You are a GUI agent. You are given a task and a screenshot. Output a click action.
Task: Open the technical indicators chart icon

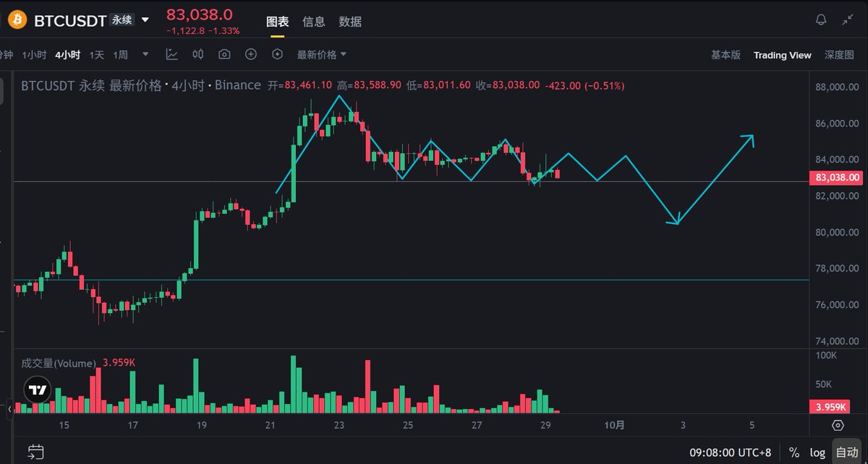[171, 54]
